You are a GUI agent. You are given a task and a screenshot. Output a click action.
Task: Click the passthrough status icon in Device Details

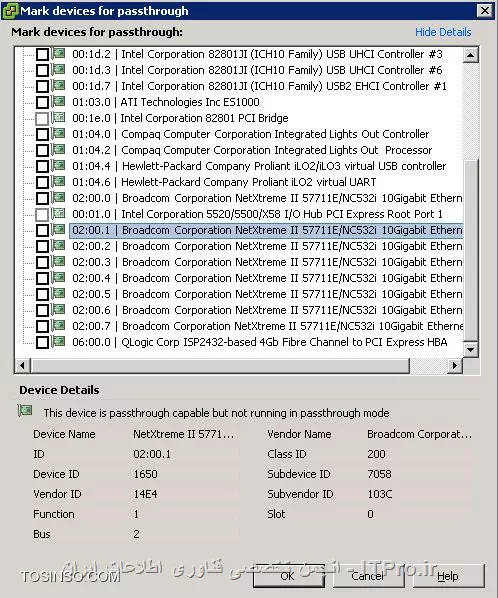tap(25, 411)
